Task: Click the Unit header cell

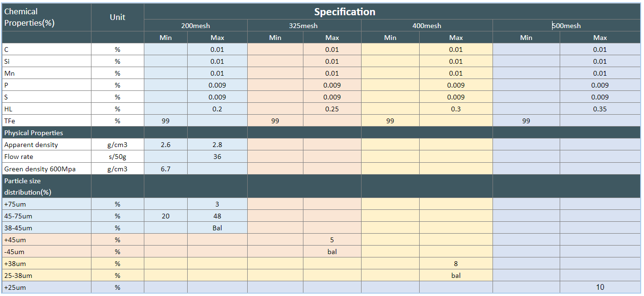Action: pyautogui.click(x=117, y=17)
